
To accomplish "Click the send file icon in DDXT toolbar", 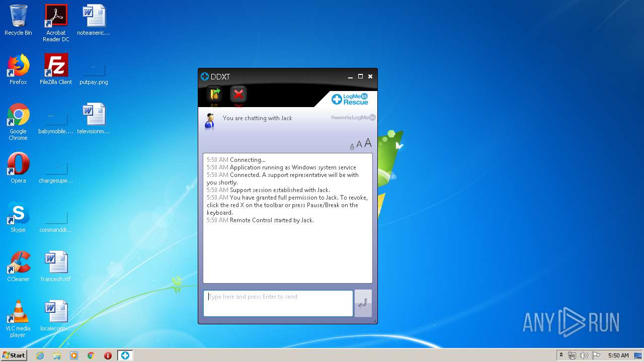I will click(215, 94).
